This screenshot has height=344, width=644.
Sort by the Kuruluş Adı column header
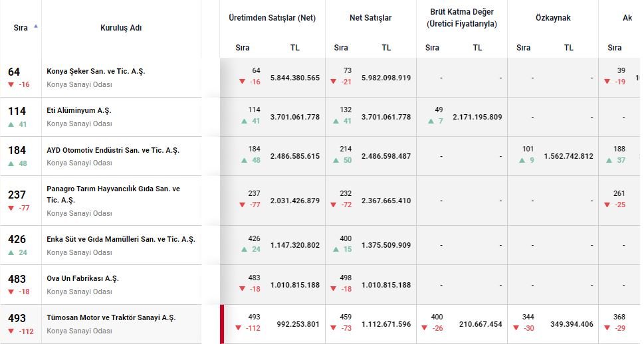(121, 28)
